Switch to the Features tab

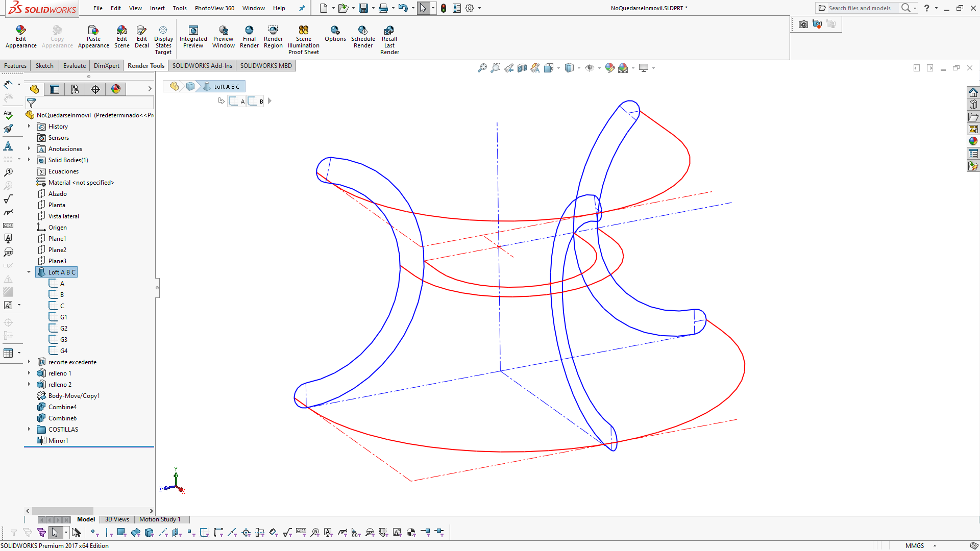15,66
